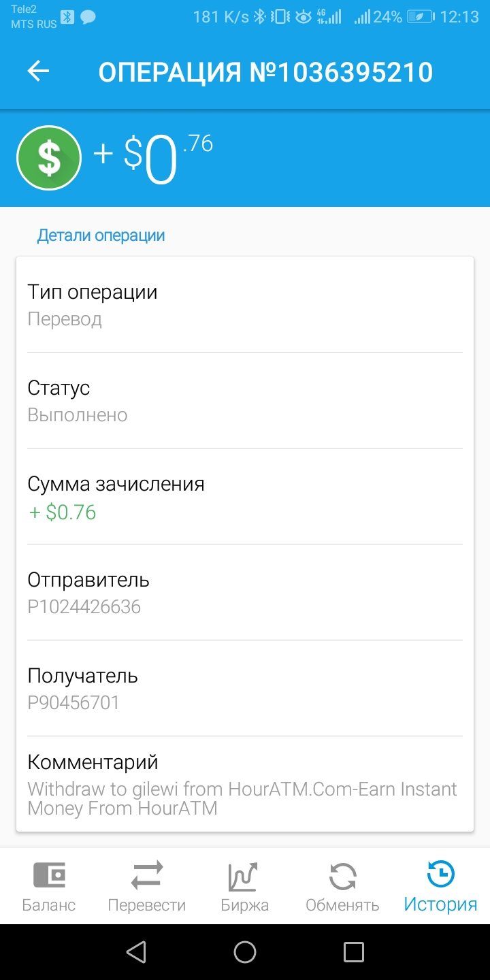Screen dimensions: 490x980
Task: Tap Android recent apps square
Action: [x=353, y=951]
